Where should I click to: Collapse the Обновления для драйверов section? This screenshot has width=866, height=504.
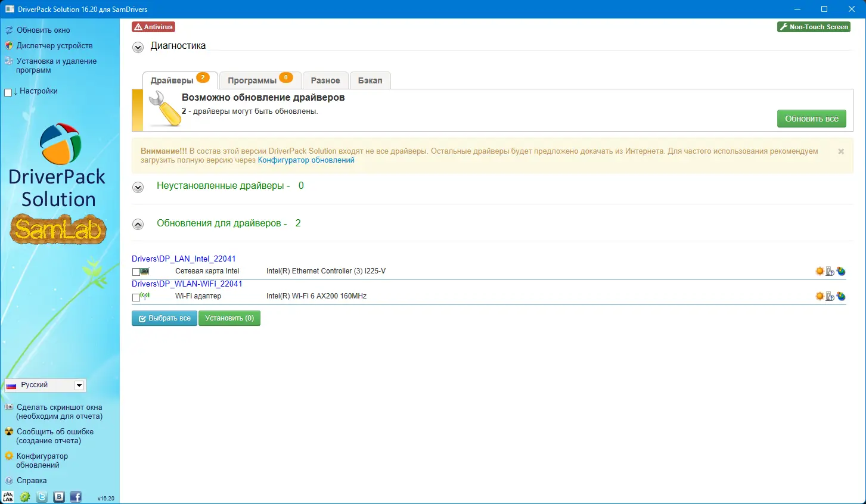[138, 225]
